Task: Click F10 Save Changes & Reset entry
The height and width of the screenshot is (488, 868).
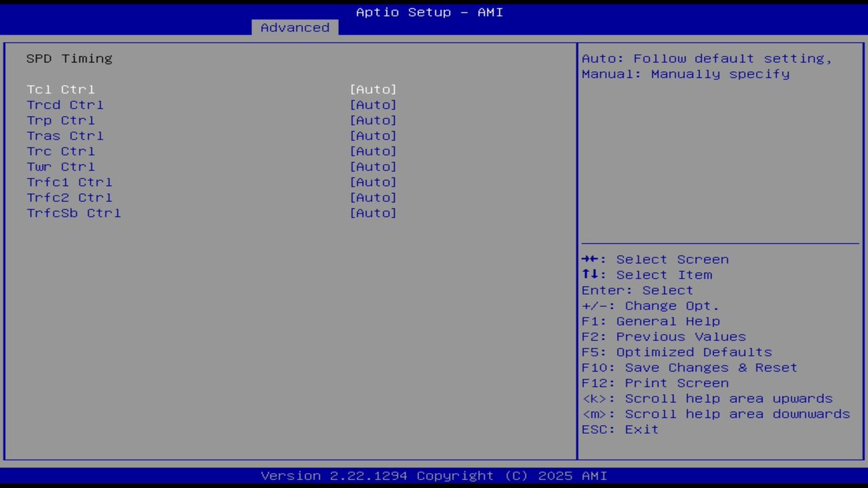Action: click(689, 367)
